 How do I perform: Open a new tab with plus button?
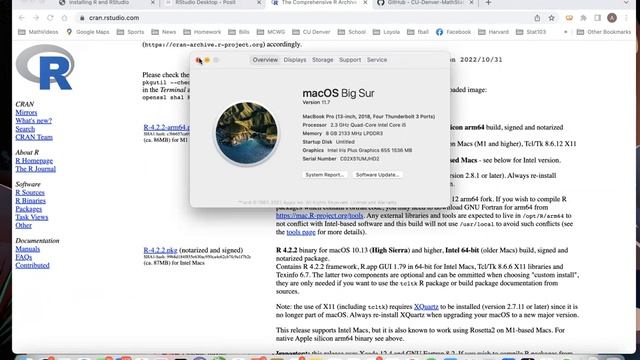tap(488, 3)
